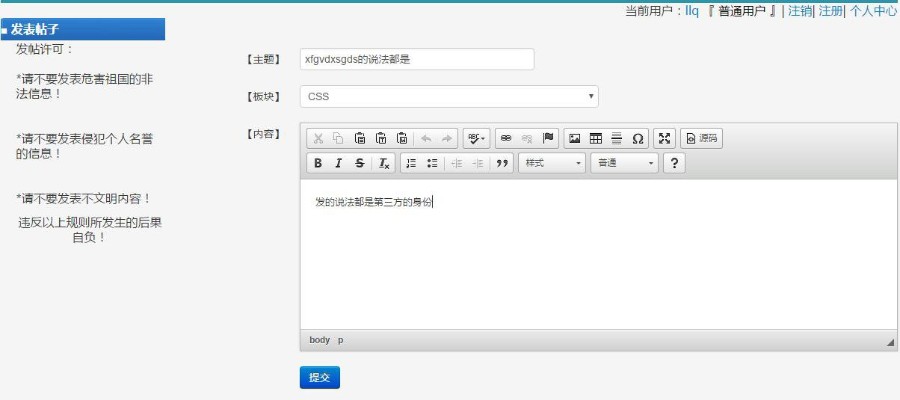
Task: Insert a table with Table icon
Action: click(x=596, y=138)
